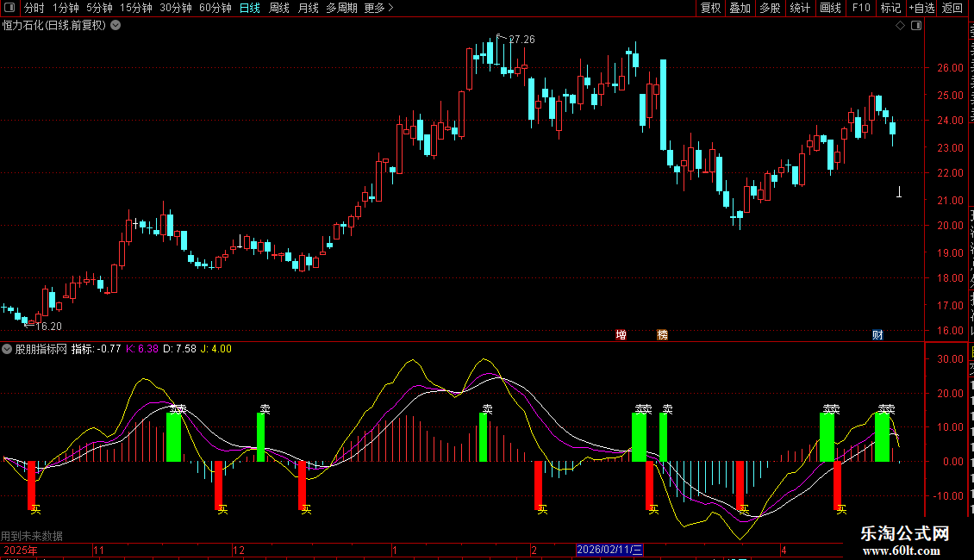Viewport: 974px width, 560px height.
Task: Click the 榜 marker on the chart
Action: 662,334
